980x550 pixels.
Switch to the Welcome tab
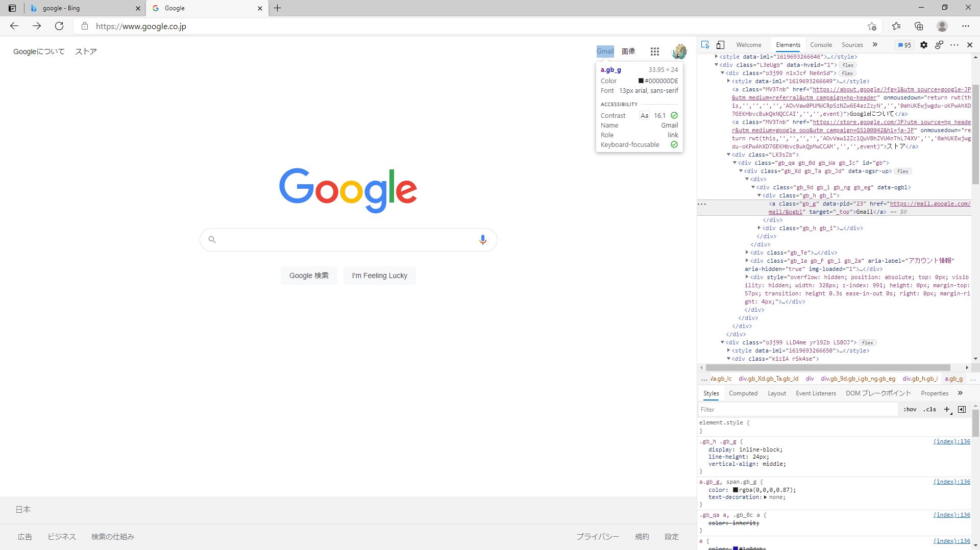click(x=748, y=45)
